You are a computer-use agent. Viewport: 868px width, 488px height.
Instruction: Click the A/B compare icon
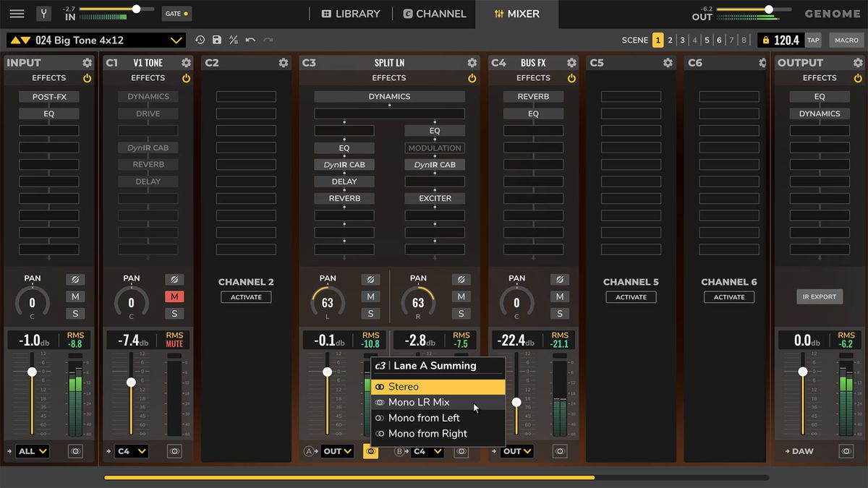tap(233, 40)
